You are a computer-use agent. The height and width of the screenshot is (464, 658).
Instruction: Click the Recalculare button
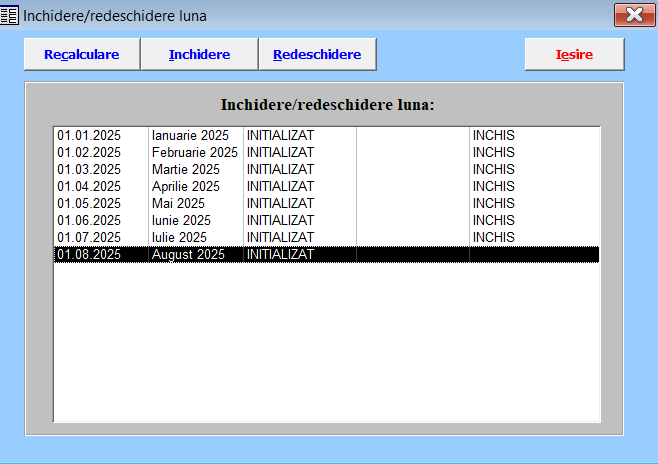pyautogui.click(x=82, y=55)
